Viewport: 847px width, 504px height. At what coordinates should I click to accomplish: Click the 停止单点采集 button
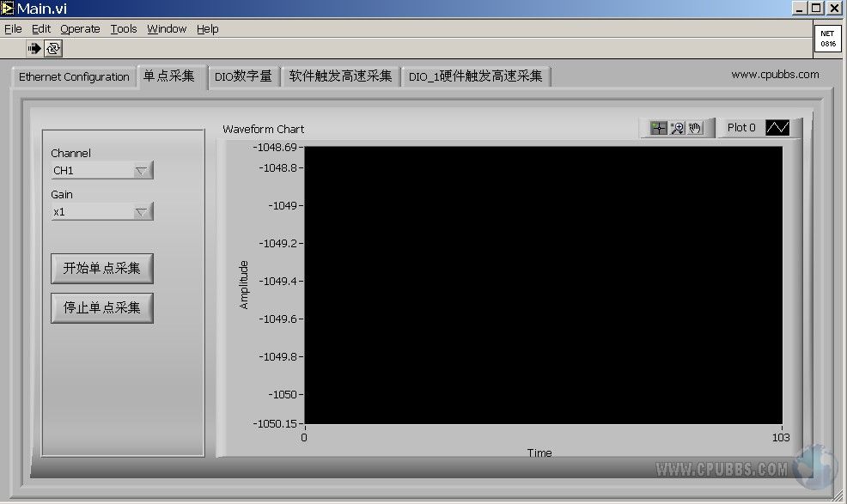point(102,308)
